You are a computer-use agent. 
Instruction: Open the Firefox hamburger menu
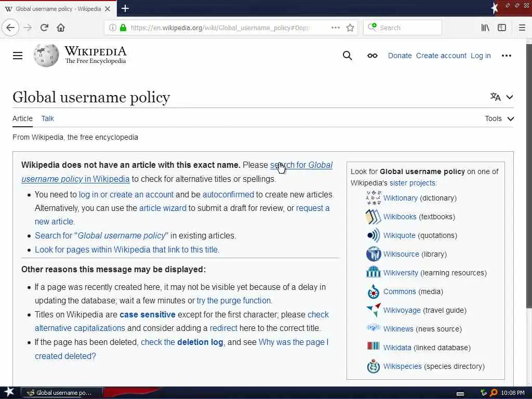tap(522, 28)
